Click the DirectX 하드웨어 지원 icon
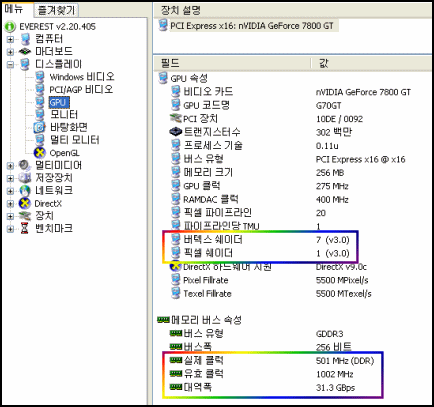This screenshot has height=407, width=434. coord(176,266)
